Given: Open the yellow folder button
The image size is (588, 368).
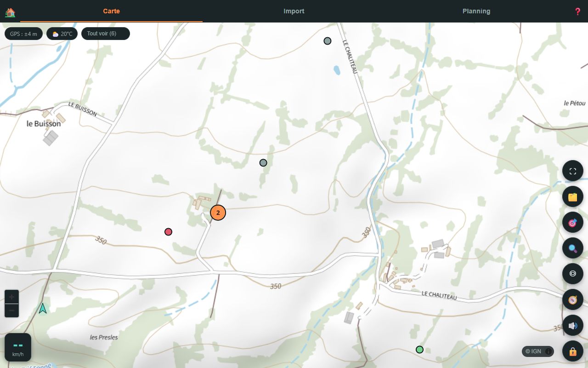Looking at the screenshot, I should tap(573, 197).
